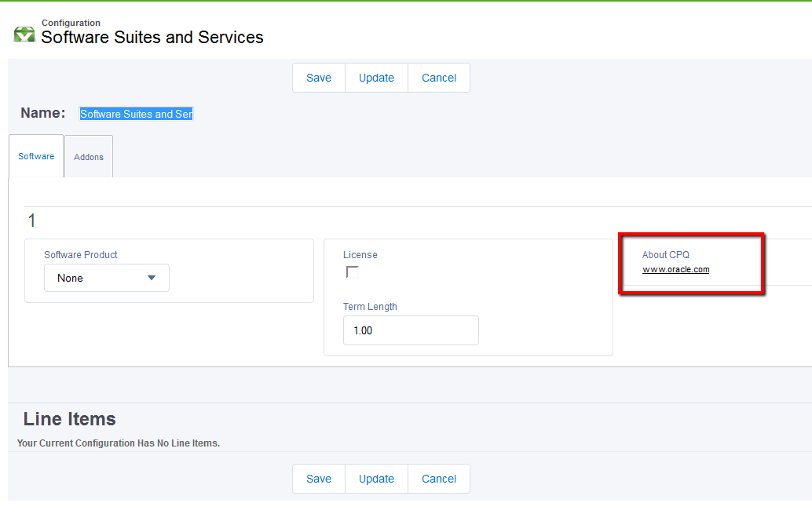Click the Line Items heading
The width and height of the screenshot is (812, 514).
coord(70,419)
